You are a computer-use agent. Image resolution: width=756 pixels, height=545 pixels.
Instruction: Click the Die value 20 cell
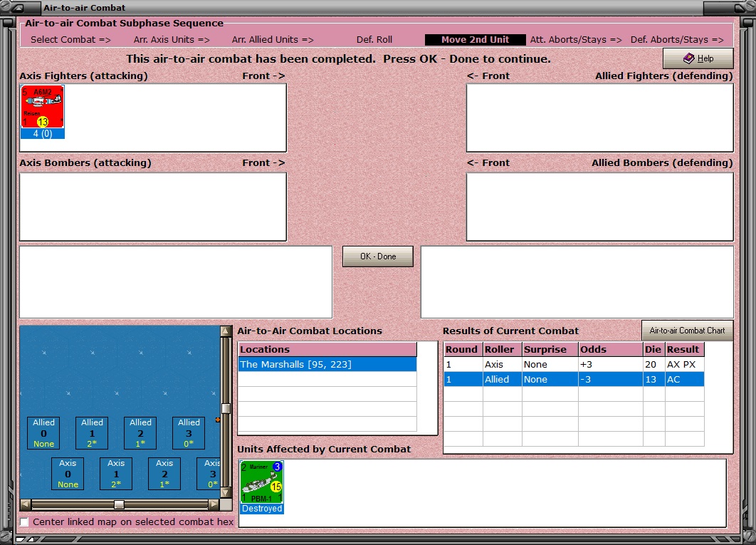(x=653, y=365)
